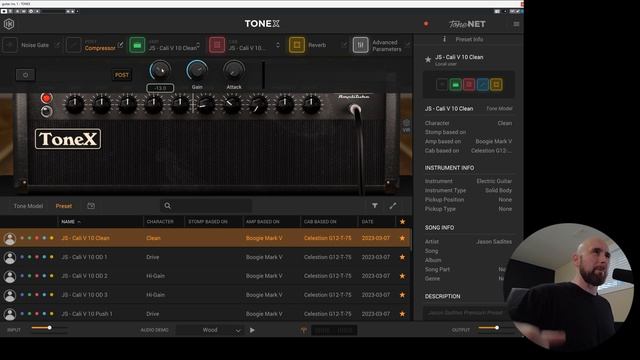Switch to the Preset tab
The height and width of the screenshot is (360, 640).
[64, 206]
